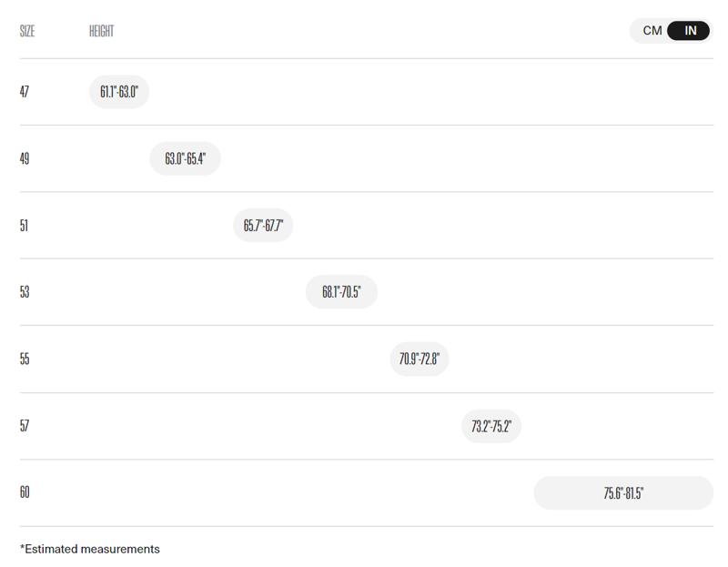The image size is (728, 567).
Task: Click the HEIGHT column header
Action: tap(101, 31)
